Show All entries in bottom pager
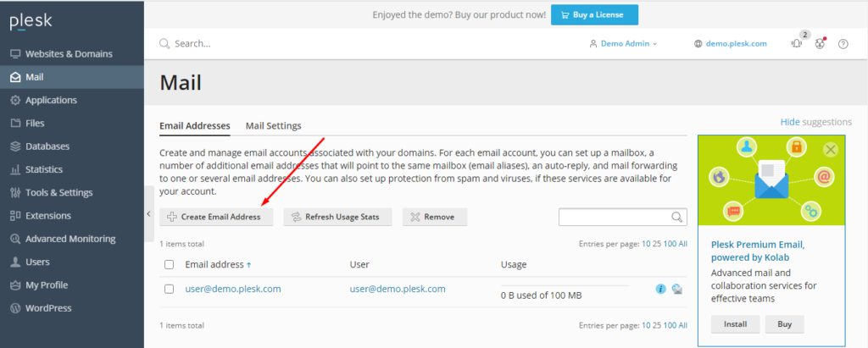The height and width of the screenshot is (348, 868). point(683,325)
